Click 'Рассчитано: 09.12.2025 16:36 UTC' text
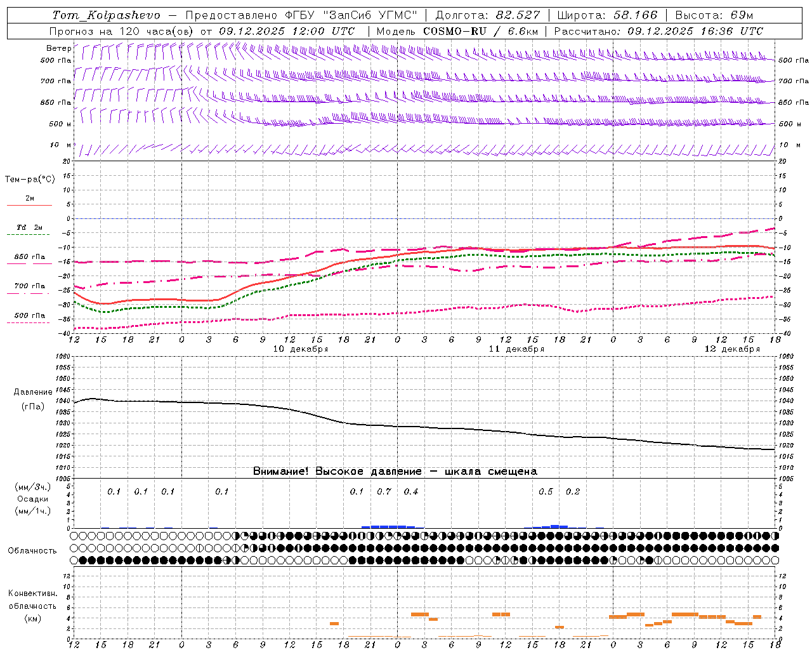This screenshot has width=812, height=650. [x=658, y=31]
